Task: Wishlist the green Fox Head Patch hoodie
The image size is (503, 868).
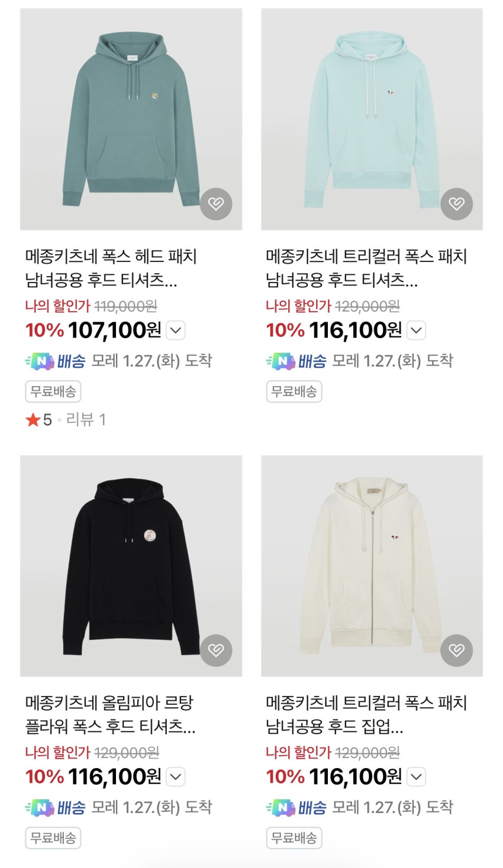Action: [216, 204]
